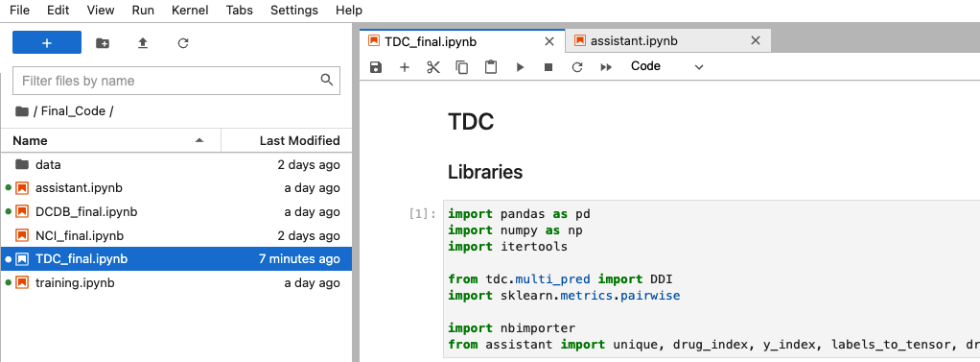
Task: Click the folder icon beside data
Action: click(x=22, y=165)
